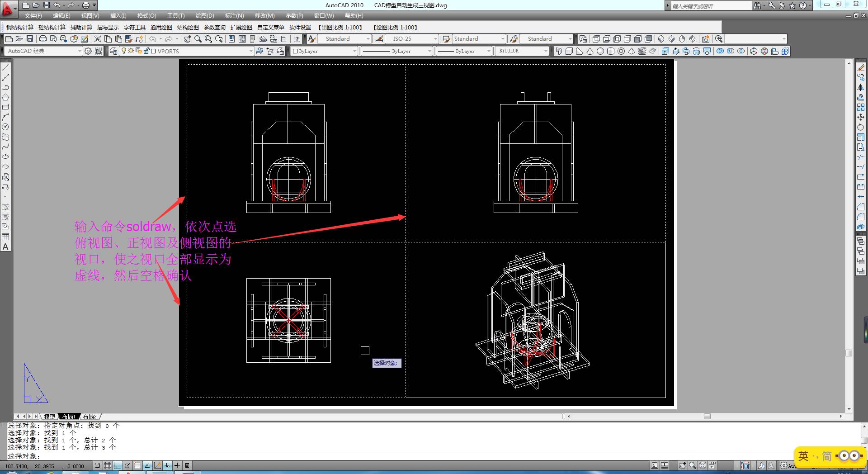The height and width of the screenshot is (474, 868).
Task: Toggle Grid display in status bar
Action: 107,465
